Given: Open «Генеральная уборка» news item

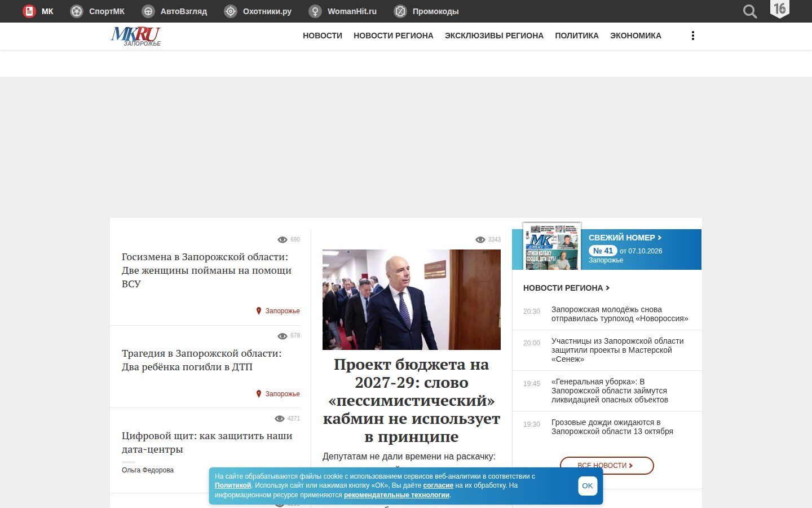Looking at the screenshot, I should point(610,391).
